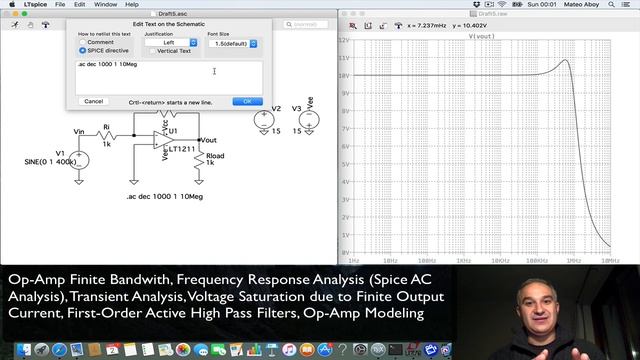Click the Vin net label on the schematic
This screenshot has width=640, height=360.
point(79,131)
